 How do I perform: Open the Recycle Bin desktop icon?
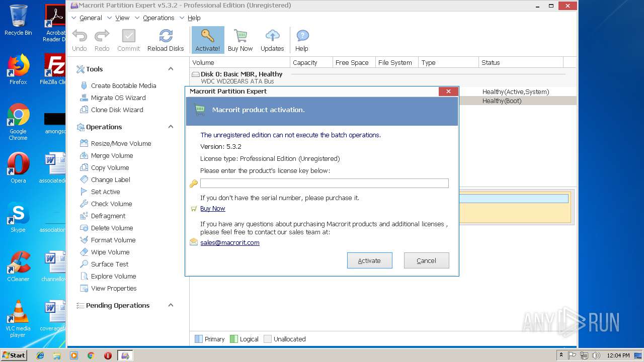18,20
